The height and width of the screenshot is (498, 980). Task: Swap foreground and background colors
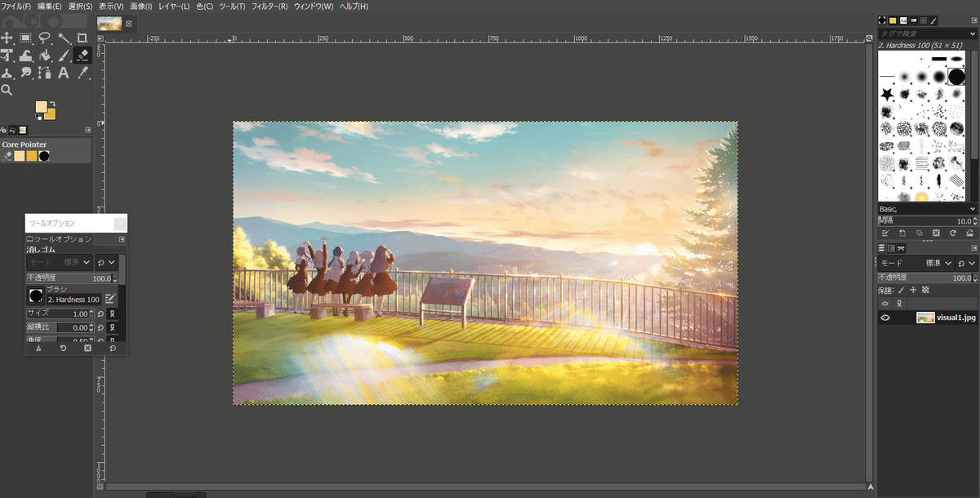[52, 104]
